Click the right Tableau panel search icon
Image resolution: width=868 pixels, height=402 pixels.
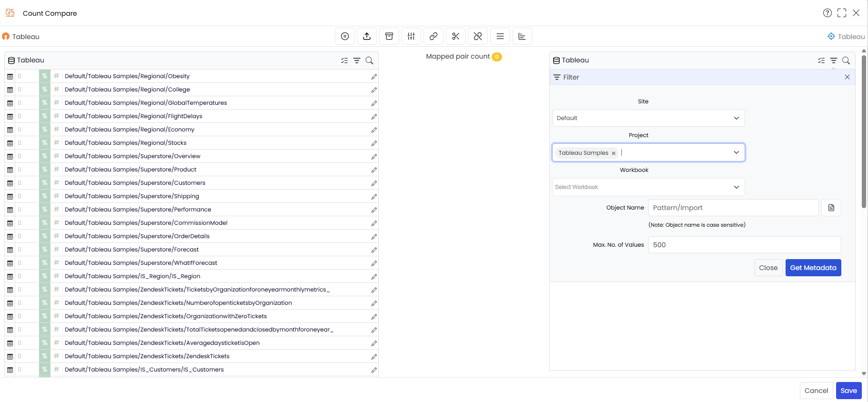(846, 60)
